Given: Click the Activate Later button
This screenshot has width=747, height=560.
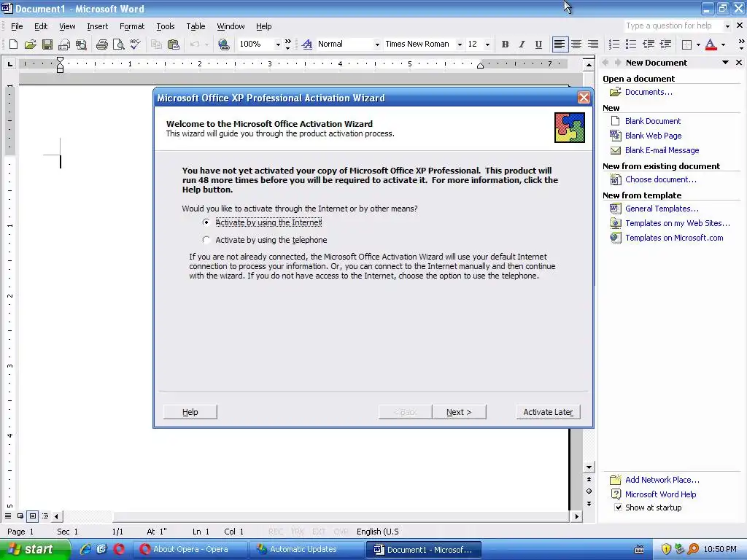Looking at the screenshot, I should point(549,412).
